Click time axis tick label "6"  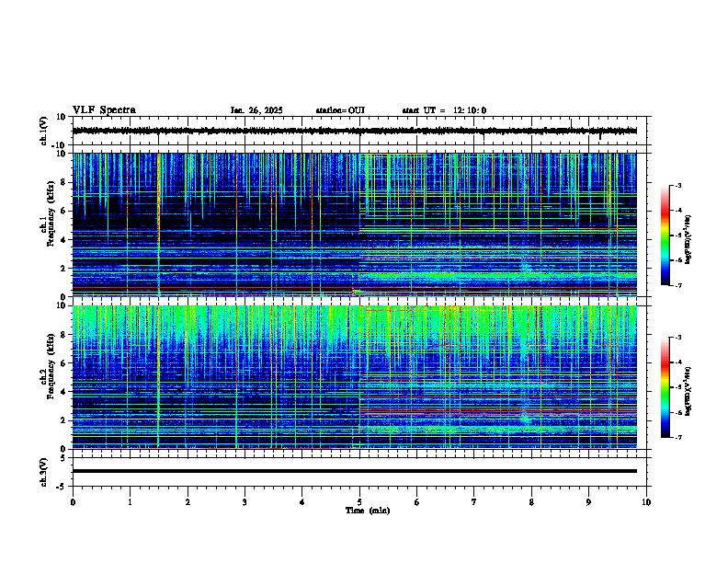(x=417, y=502)
